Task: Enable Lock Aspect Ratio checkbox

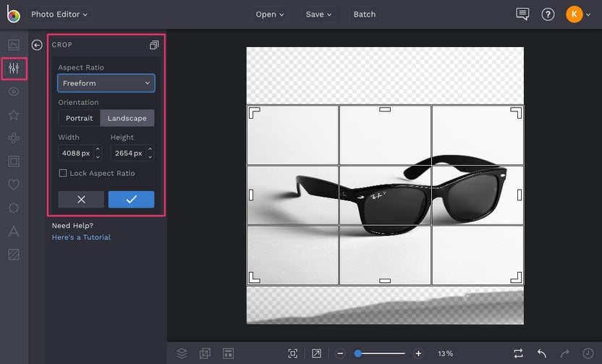Action: (x=63, y=174)
